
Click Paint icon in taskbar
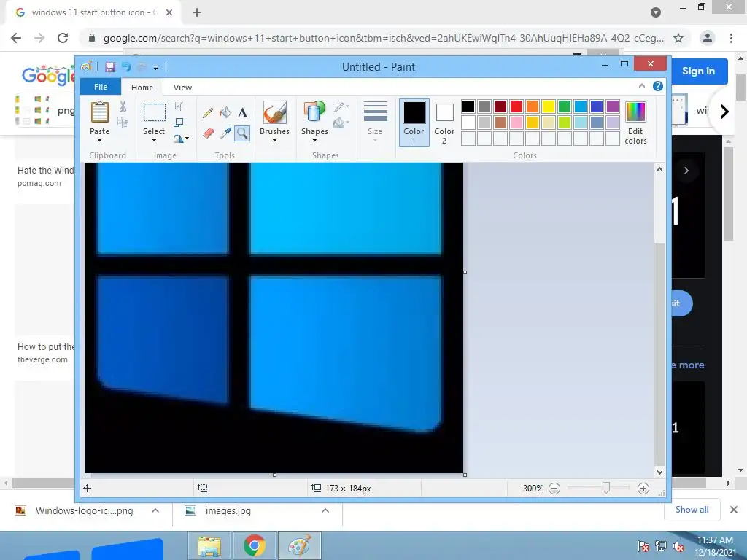click(300, 545)
